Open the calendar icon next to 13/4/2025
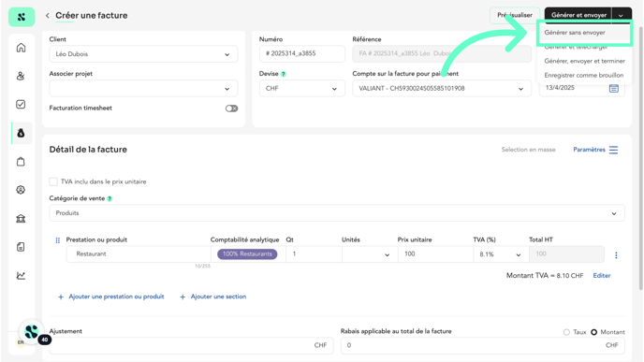Screen dimensions: 644x362 tap(614, 88)
